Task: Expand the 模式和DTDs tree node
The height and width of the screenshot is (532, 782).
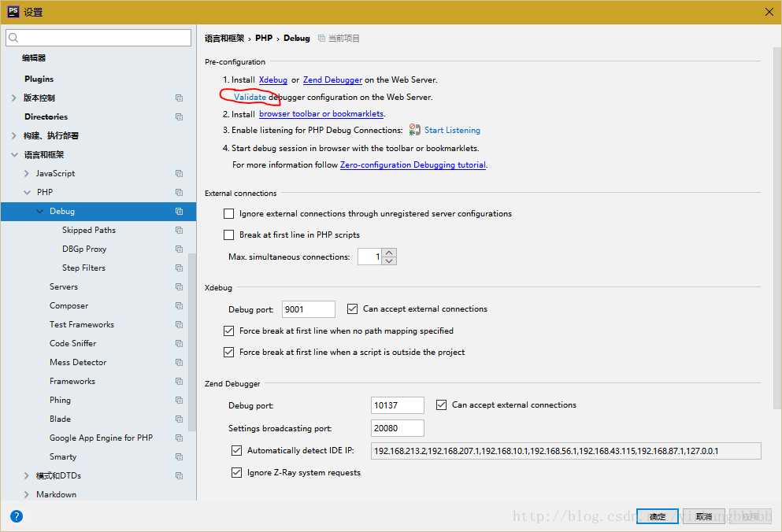Action: (x=27, y=475)
